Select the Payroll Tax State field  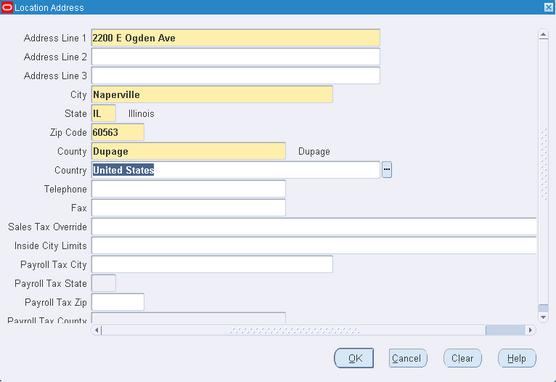pos(104,283)
